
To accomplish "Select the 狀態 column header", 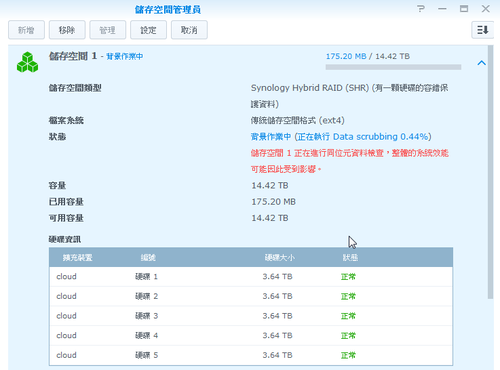I will click(x=350, y=257).
